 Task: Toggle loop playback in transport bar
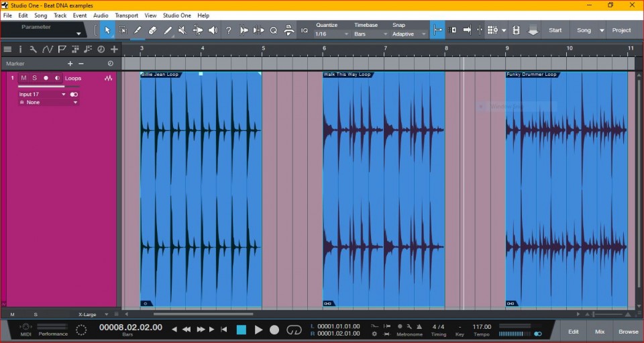[294, 330]
